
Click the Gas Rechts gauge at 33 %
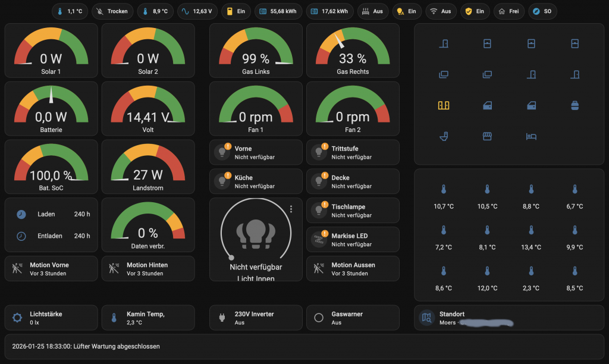(x=353, y=51)
